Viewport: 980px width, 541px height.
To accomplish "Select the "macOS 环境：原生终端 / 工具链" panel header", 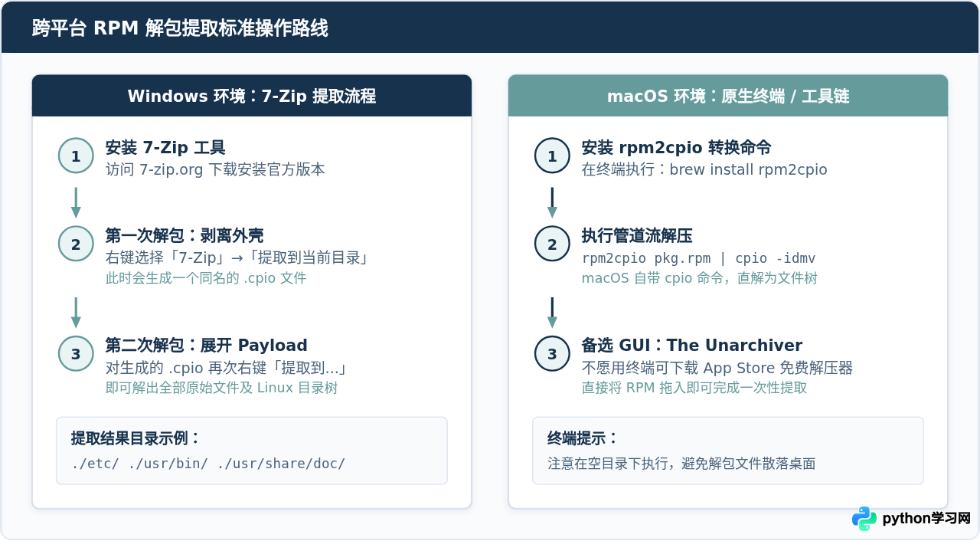I will tap(728, 96).
